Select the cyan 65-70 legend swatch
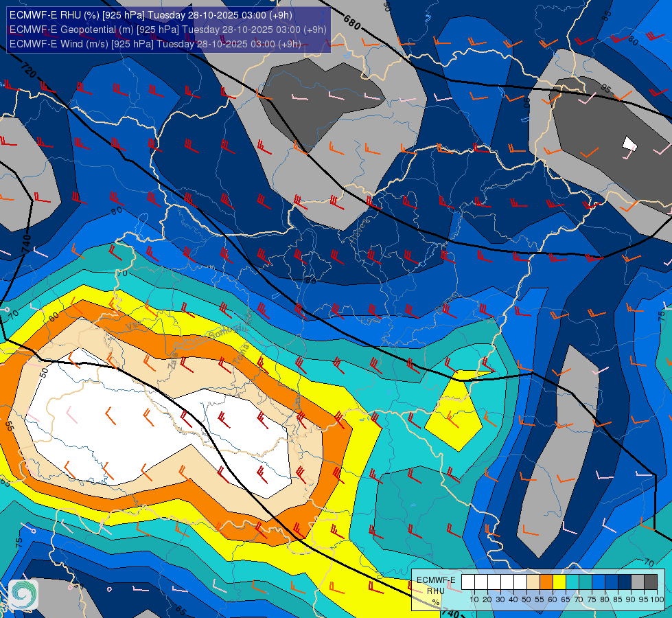The height and width of the screenshot is (618, 672). click(x=572, y=582)
